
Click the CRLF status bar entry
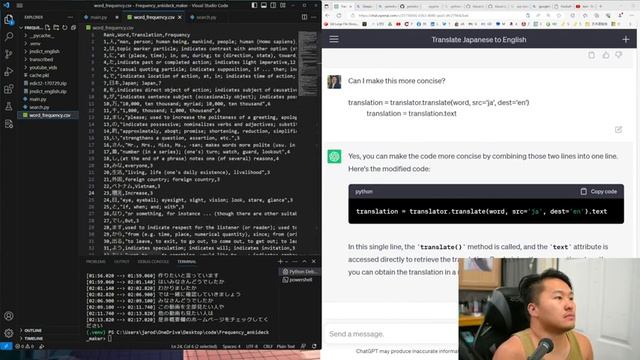(267, 346)
